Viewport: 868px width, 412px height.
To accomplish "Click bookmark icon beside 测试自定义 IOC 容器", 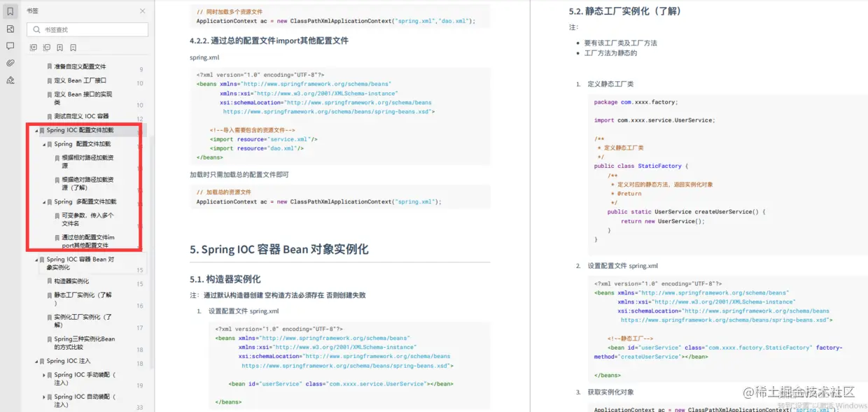I will pyautogui.click(x=49, y=116).
